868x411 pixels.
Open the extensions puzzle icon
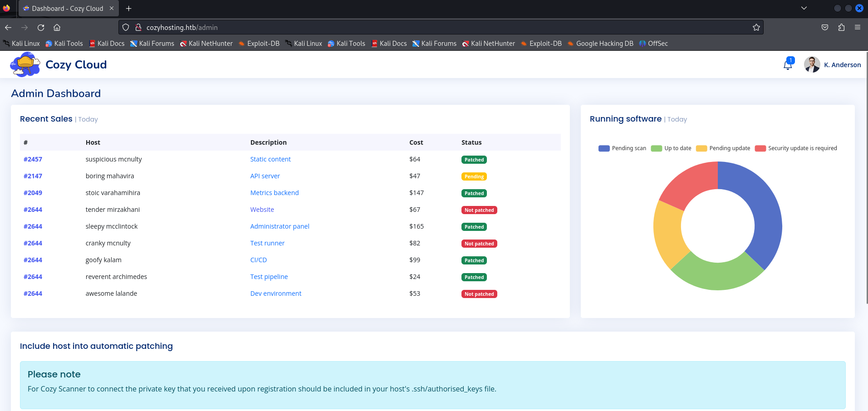[841, 28]
